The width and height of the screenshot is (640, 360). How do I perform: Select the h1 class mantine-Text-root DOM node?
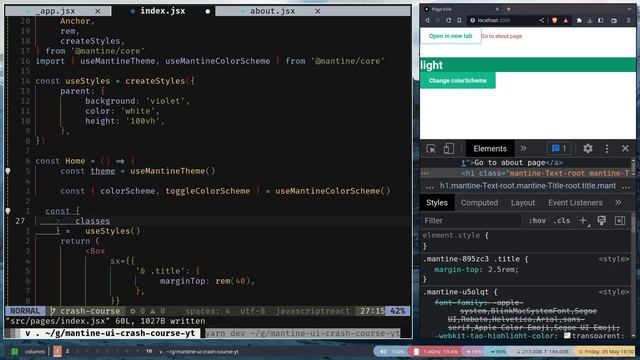tap(545, 173)
